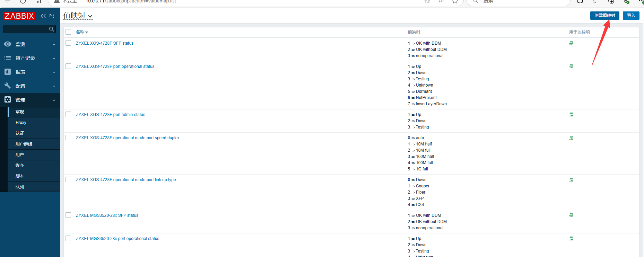Click '7 ⇒ lowerLayerDown' mapping text
Viewport: 644px width, 257px height.
[427, 104]
